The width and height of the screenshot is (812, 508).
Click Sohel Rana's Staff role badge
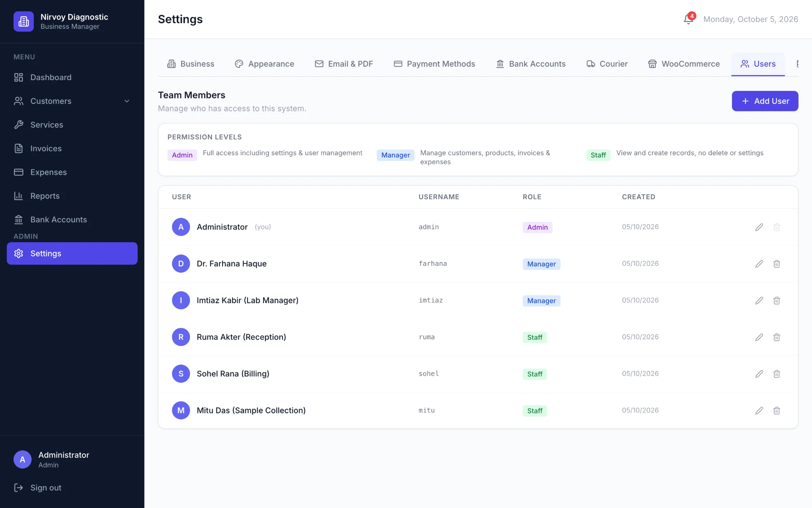(535, 374)
